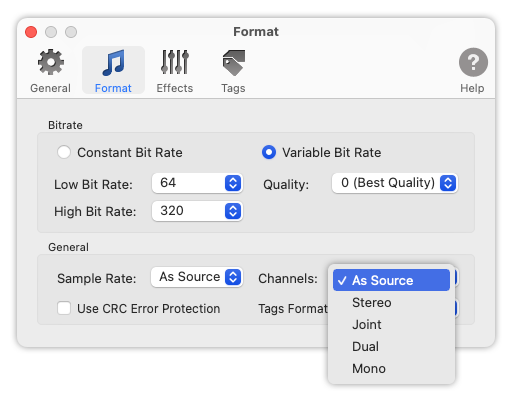
Task: Open the General gear preferences tab
Action: (x=50, y=62)
